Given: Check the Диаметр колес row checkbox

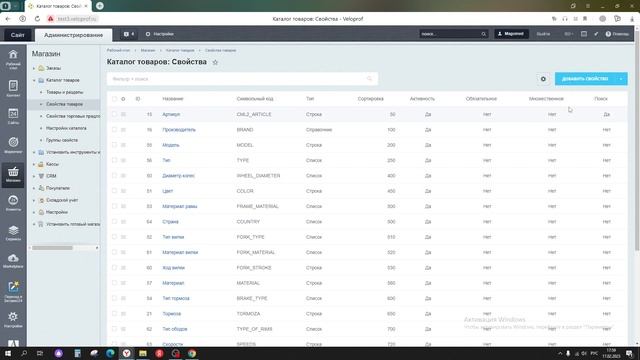Looking at the screenshot, I should 114,176.
